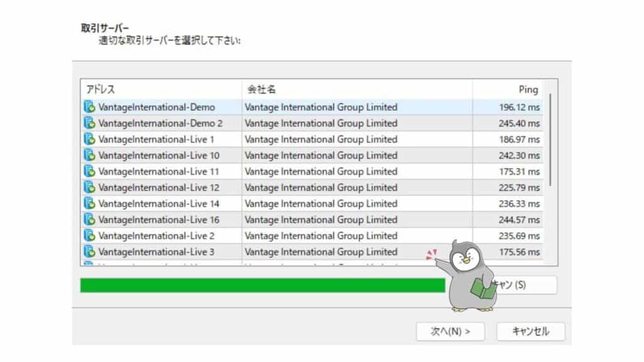Select VantageInternational-Live 2 server address
Screen dimensions: 644x362
(x=156, y=236)
